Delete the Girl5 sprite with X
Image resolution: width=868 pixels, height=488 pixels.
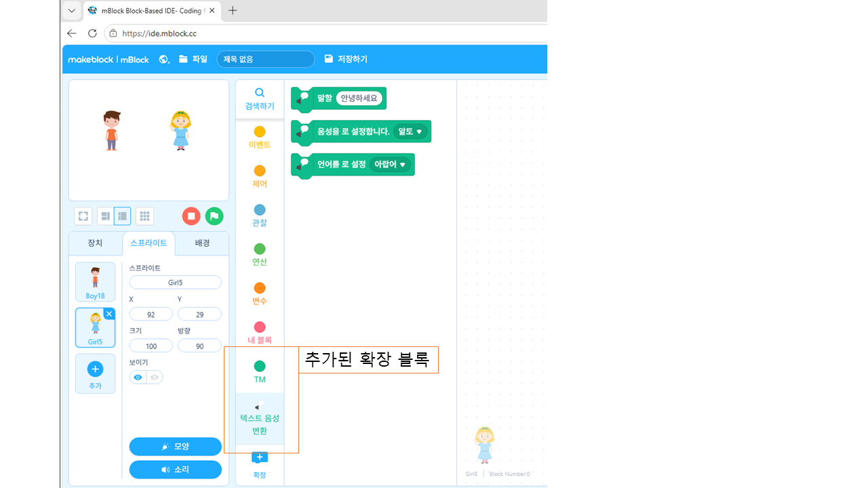(109, 314)
